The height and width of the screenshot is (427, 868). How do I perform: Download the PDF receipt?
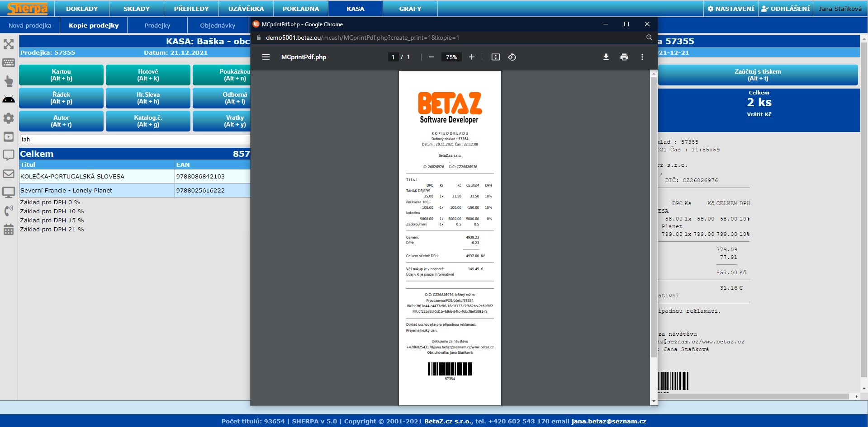click(x=606, y=57)
